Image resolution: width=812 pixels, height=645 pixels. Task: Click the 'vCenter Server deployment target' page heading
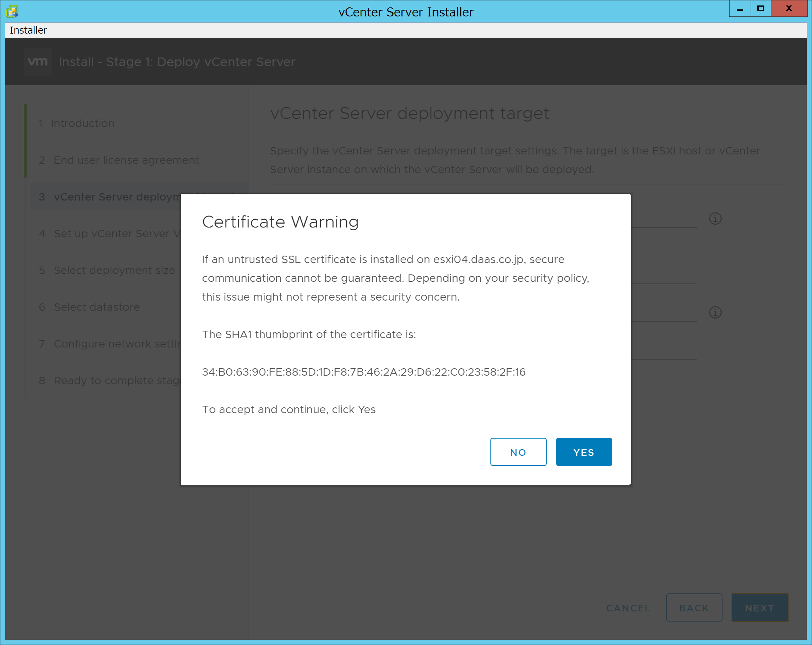(x=410, y=113)
